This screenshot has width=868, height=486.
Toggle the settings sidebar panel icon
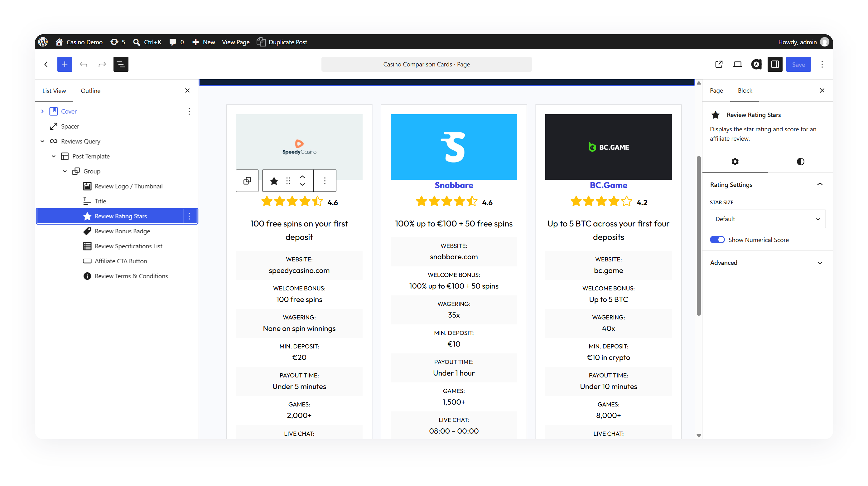[x=775, y=64]
